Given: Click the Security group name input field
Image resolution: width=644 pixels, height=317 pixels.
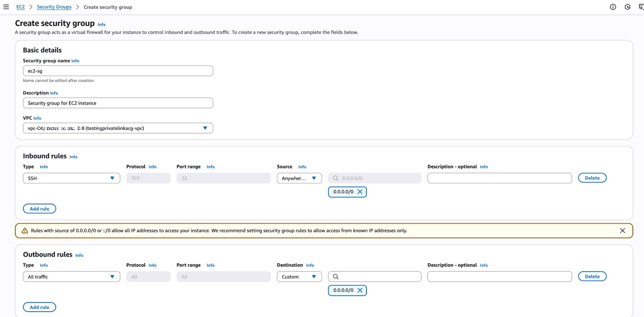Looking at the screenshot, I should coord(118,71).
